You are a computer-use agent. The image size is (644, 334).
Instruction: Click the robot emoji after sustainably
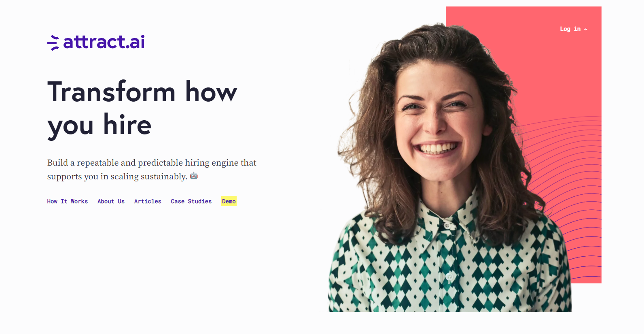click(194, 176)
